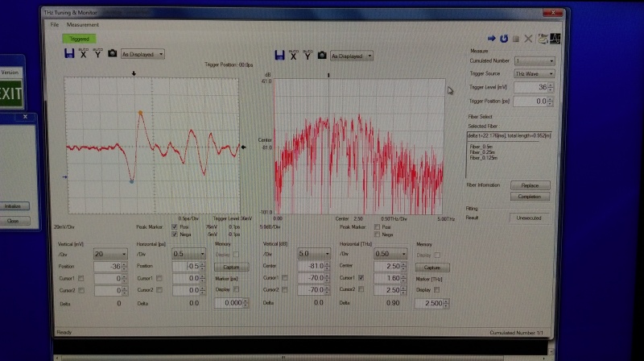Click camera snapshot icon above the spectrum plot
644x361 pixels.
(322, 56)
